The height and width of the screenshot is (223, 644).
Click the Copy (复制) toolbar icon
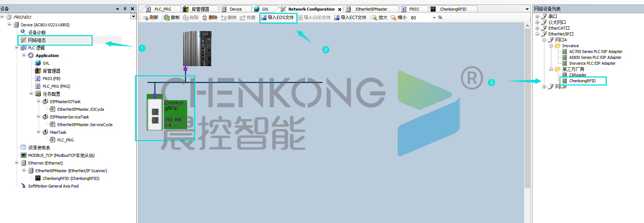[167, 18]
